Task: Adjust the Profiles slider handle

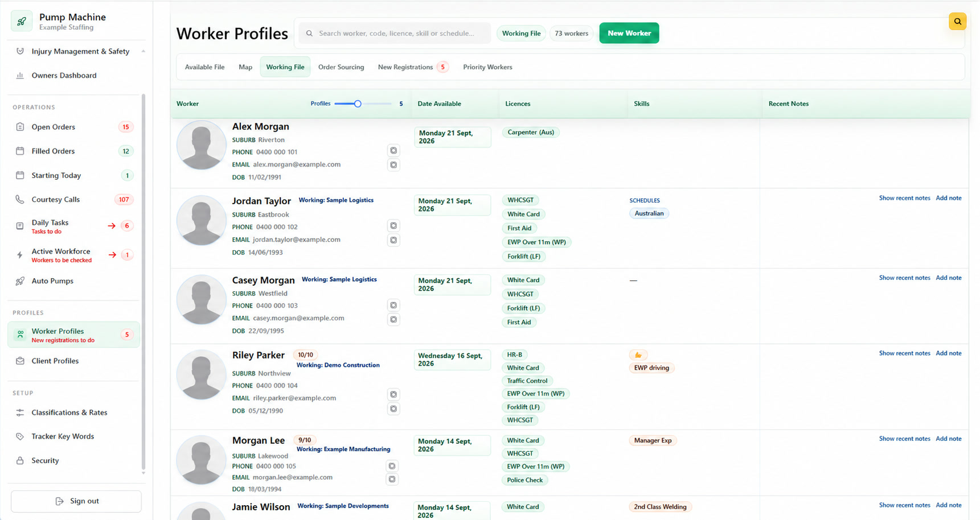Action: click(358, 104)
